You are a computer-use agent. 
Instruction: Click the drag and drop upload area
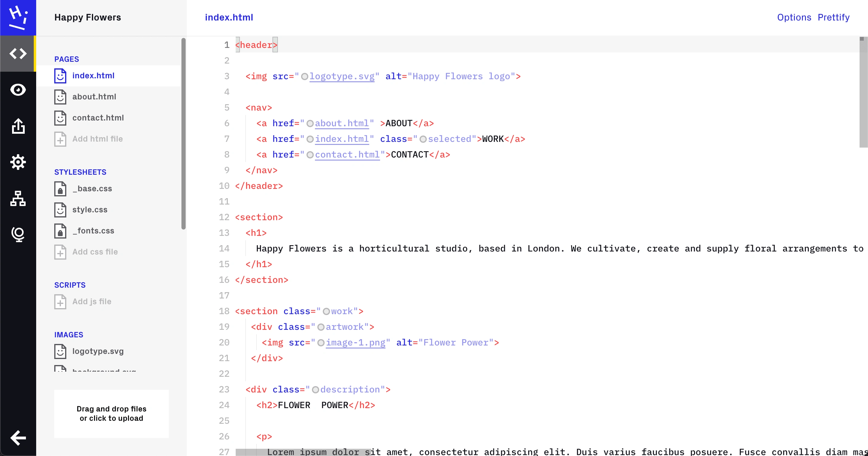(112, 413)
